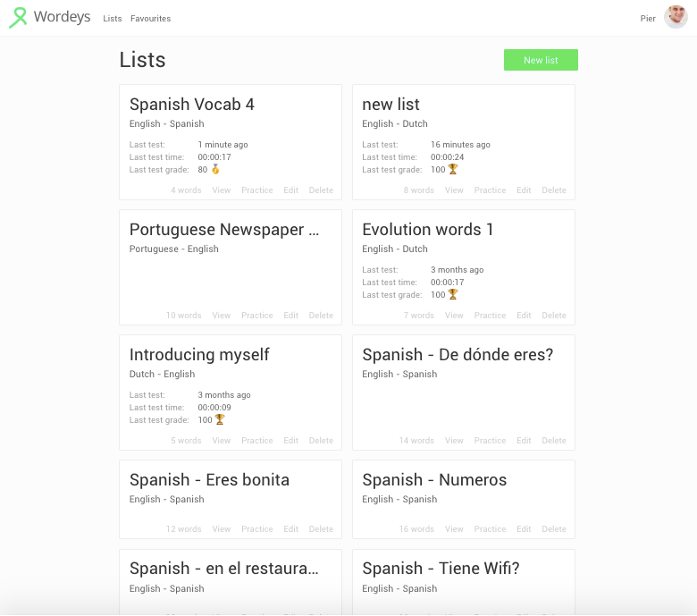Edit the Spanish - Numeros list
Image resolution: width=697 pixels, height=616 pixels.
(524, 528)
